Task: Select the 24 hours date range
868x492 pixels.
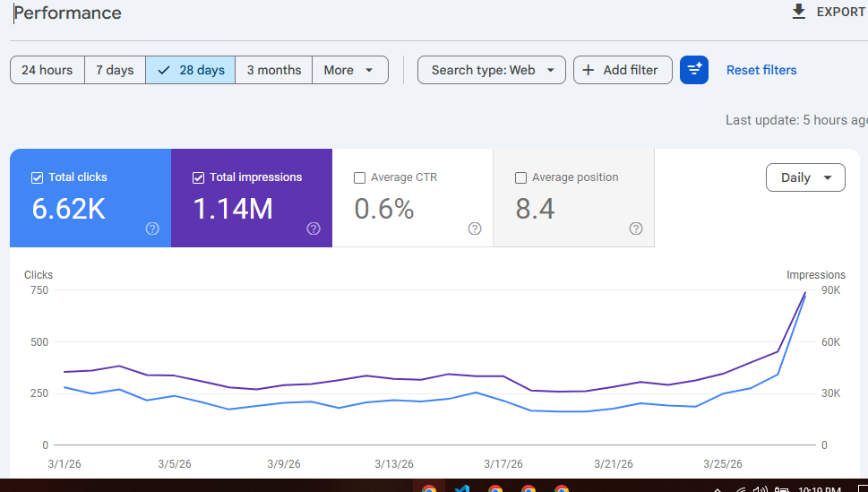Action: point(47,70)
